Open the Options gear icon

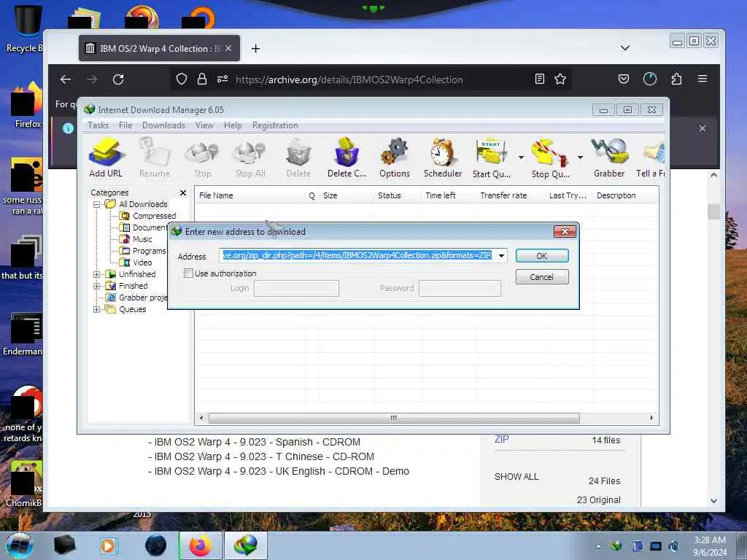(395, 157)
